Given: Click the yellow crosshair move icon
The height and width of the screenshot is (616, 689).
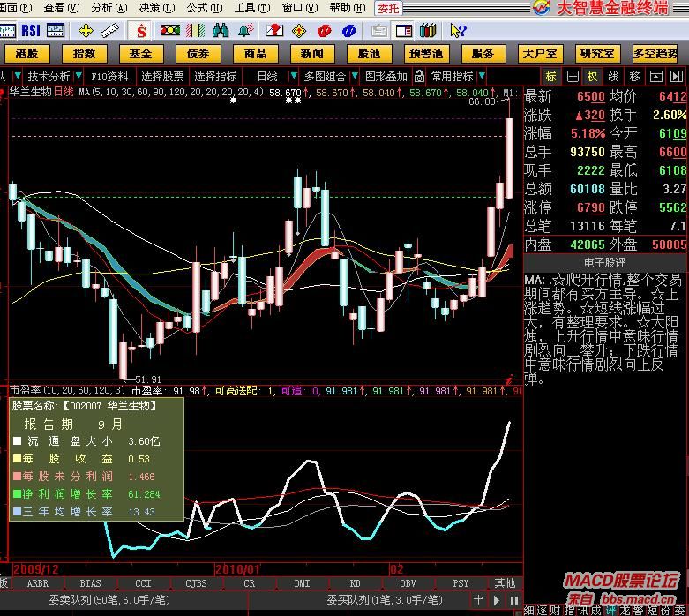Looking at the screenshot, I should click(x=86, y=30).
